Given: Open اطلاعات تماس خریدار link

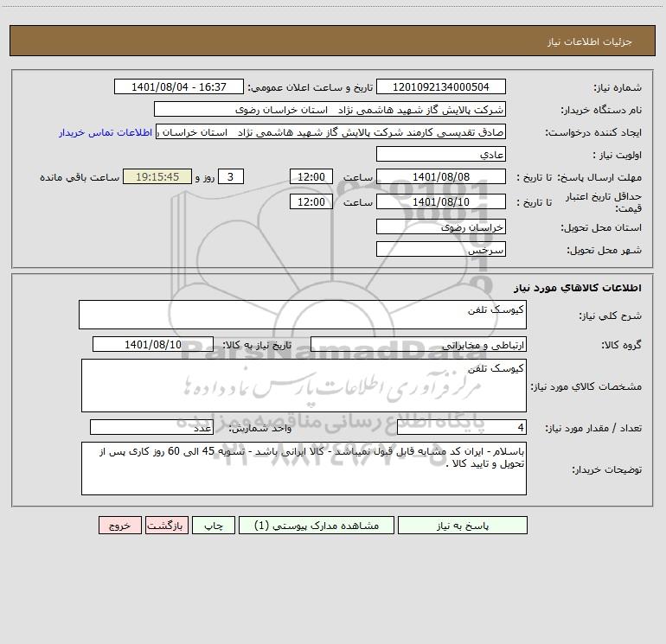Looking at the screenshot, I should coord(106,132).
